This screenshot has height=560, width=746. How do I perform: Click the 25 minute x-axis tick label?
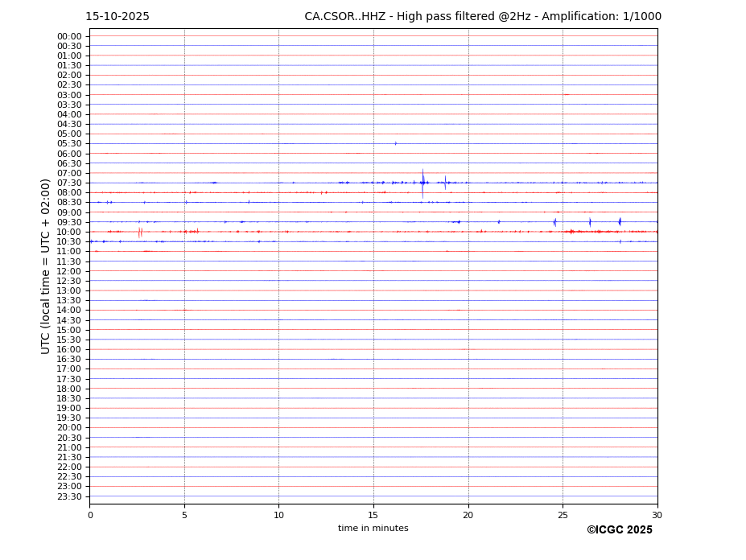point(563,516)
